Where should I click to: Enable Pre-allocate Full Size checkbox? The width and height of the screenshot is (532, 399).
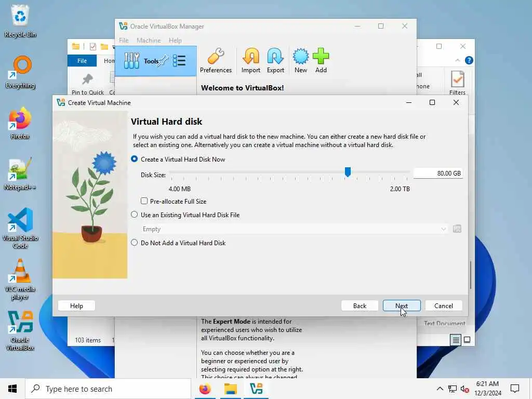[144, 201]
